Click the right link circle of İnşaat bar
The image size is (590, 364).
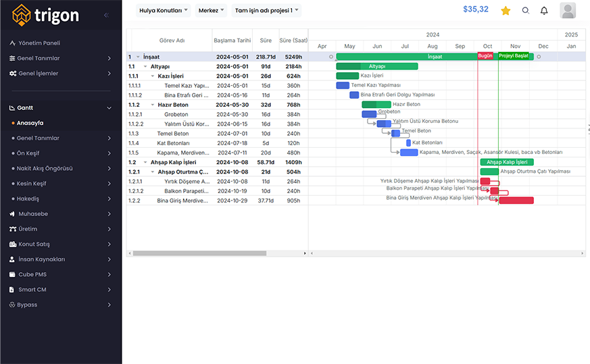click(x=539, y=57)
